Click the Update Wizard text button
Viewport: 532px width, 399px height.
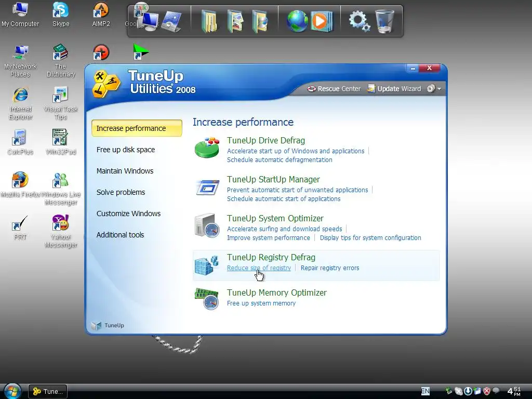[x=399, y=89]
